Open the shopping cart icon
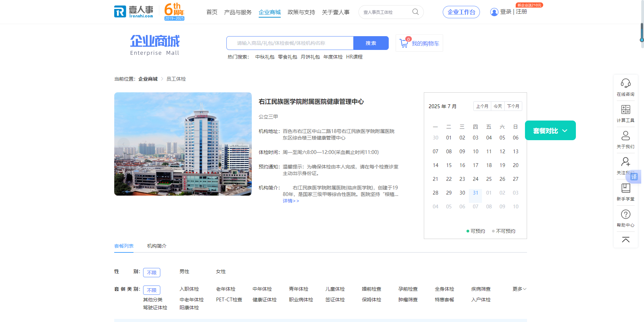 (x=404, y=43)
